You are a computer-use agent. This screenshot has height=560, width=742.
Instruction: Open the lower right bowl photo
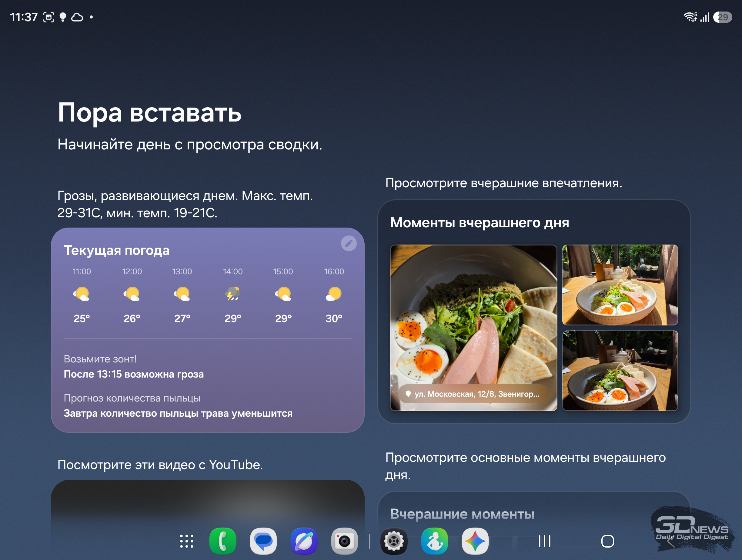[620, 371]
